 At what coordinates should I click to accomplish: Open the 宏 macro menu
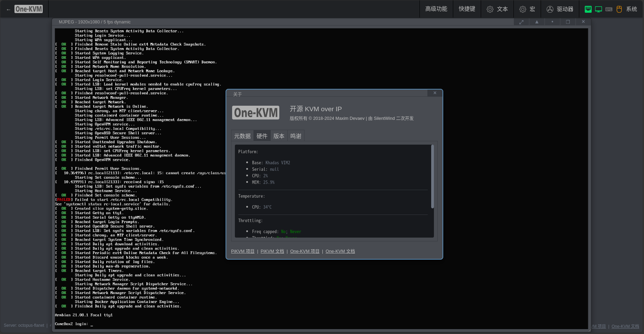[x=527, y=9]
